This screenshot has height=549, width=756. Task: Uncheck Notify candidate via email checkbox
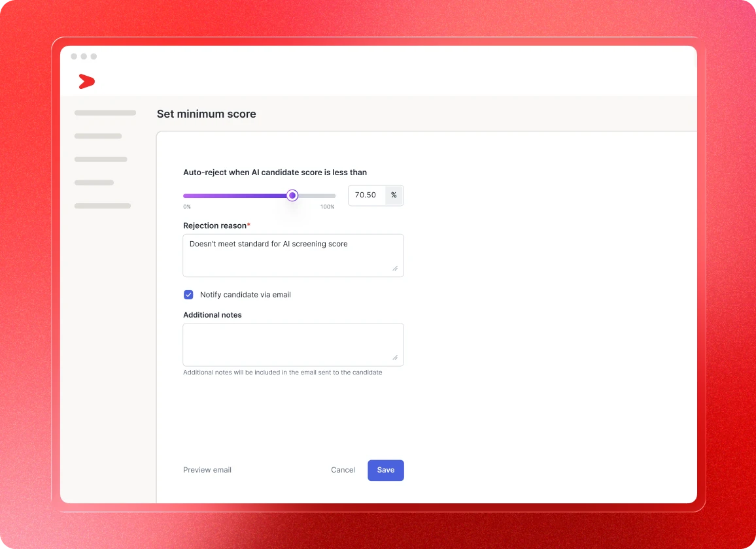tap(188, 295)
